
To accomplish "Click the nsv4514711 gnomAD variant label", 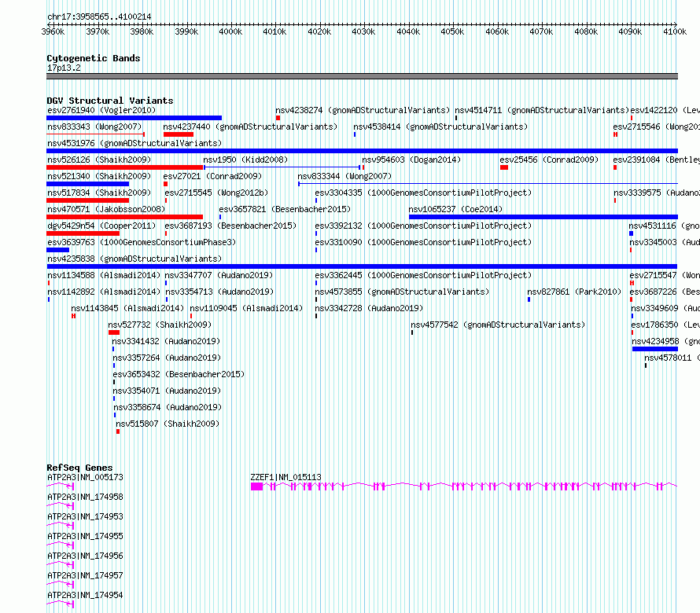I will 542,110.
